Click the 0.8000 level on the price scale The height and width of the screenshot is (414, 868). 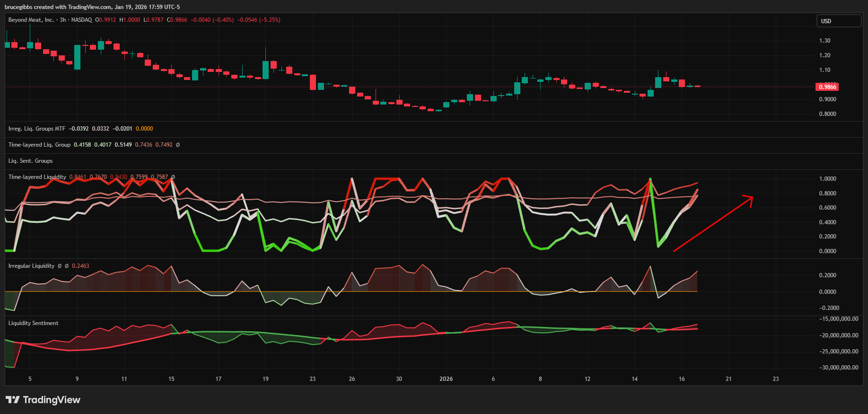click(827, 114)
